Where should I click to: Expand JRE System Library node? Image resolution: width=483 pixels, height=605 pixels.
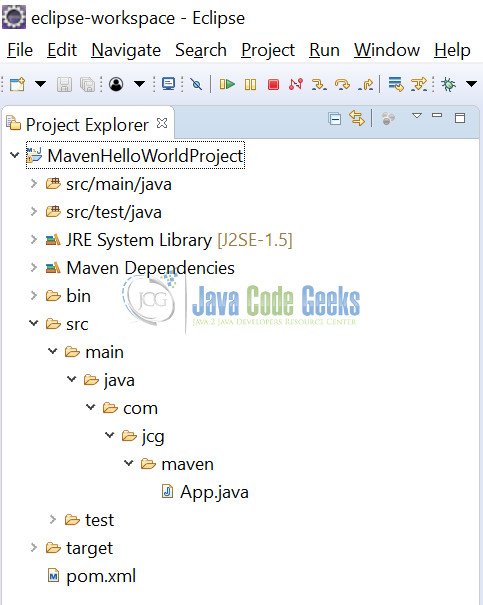point(34,240)
